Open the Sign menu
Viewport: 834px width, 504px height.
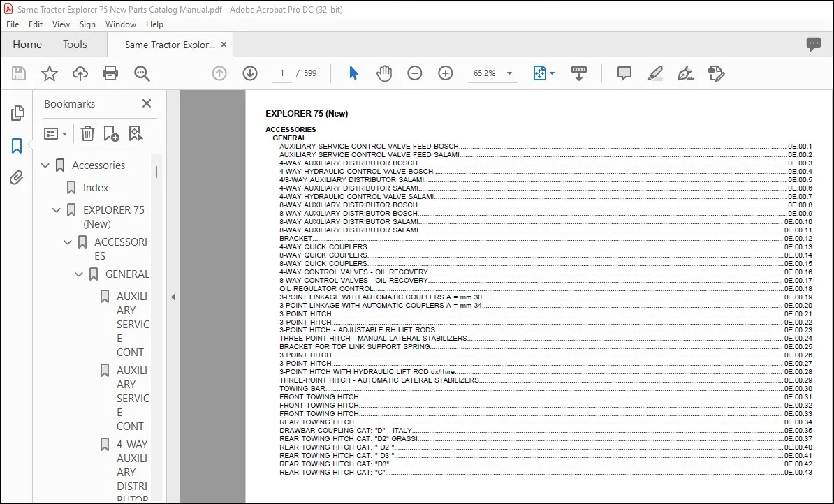pos(87,24)
